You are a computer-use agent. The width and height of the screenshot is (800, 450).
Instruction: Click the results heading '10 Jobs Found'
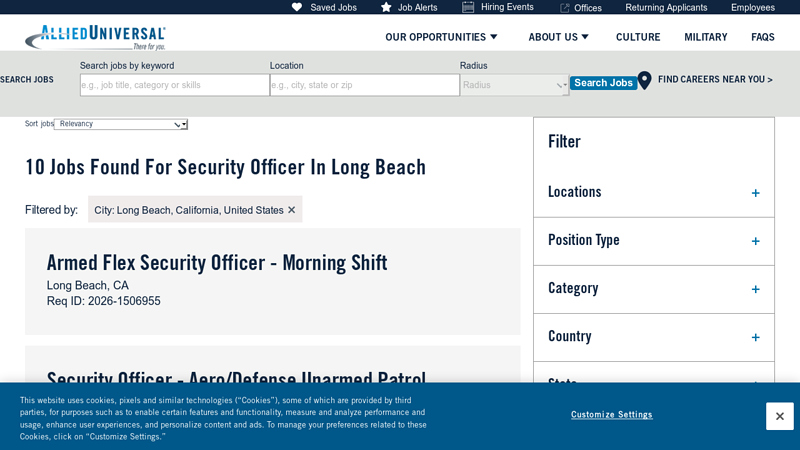coord(225,167)
